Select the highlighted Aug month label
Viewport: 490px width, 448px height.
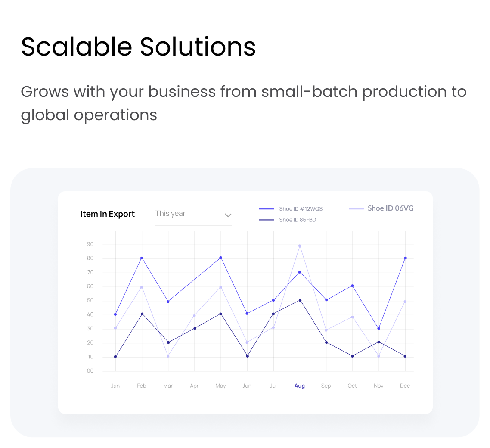pyautogui.click(x=300, y=386)
